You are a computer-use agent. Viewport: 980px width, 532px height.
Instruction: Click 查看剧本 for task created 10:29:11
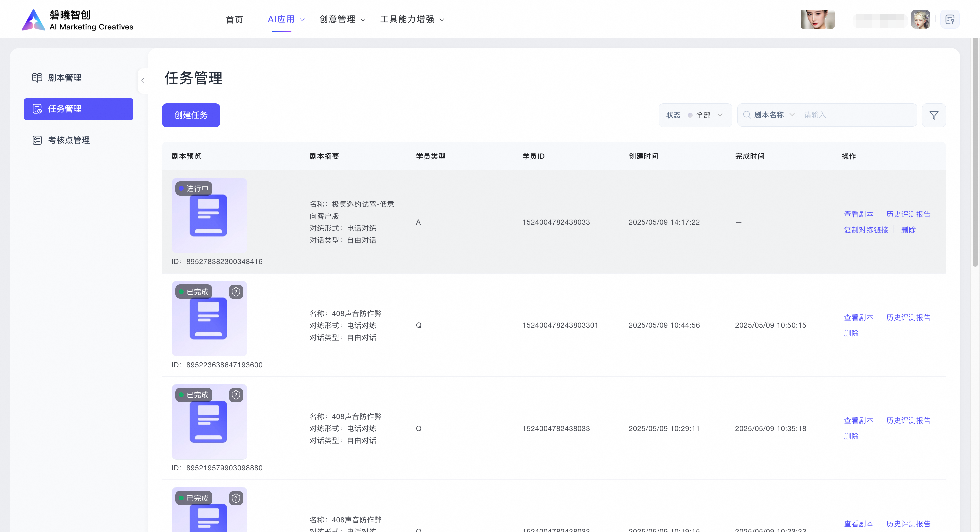[x=858, y=421]
